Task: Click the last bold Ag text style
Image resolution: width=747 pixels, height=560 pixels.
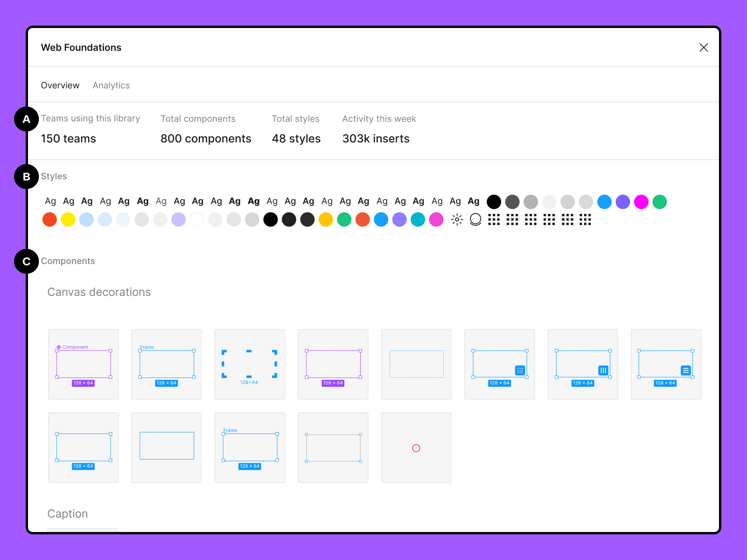Action: tap(473, 201)
